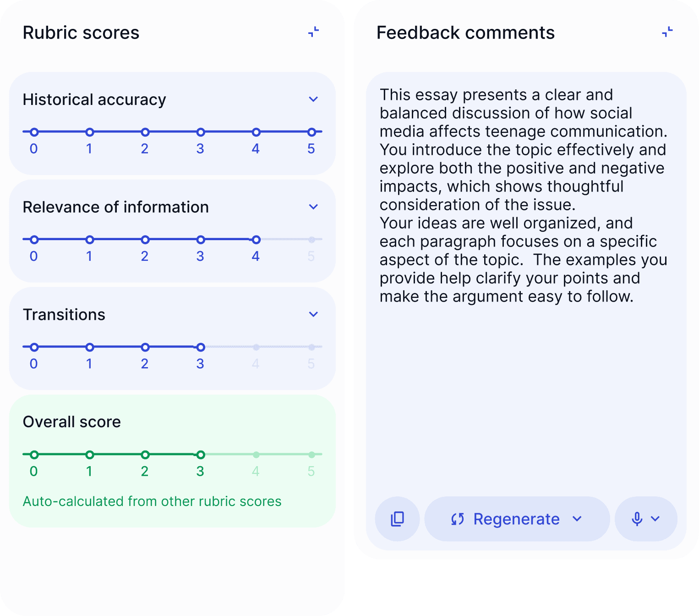
Task: Open the microphone options dropdown
Action: 656,519
